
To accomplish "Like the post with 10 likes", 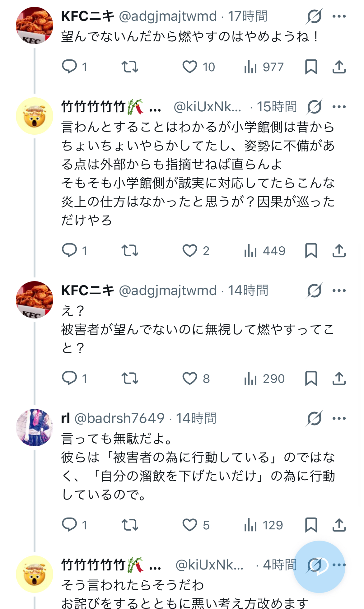I will 190,67.
